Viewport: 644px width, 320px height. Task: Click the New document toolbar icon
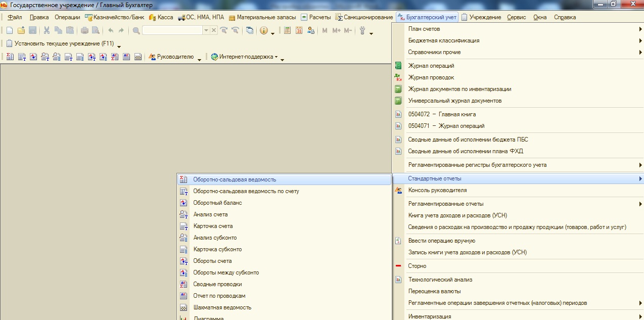(10, 30)
